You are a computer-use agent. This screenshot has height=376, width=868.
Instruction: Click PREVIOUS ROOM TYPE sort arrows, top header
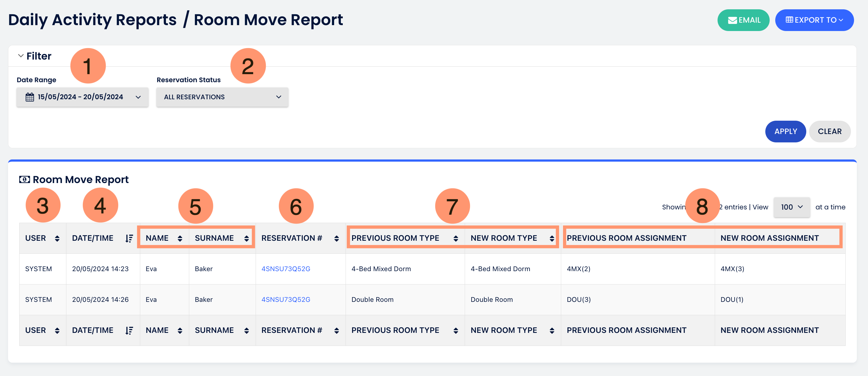456,239
